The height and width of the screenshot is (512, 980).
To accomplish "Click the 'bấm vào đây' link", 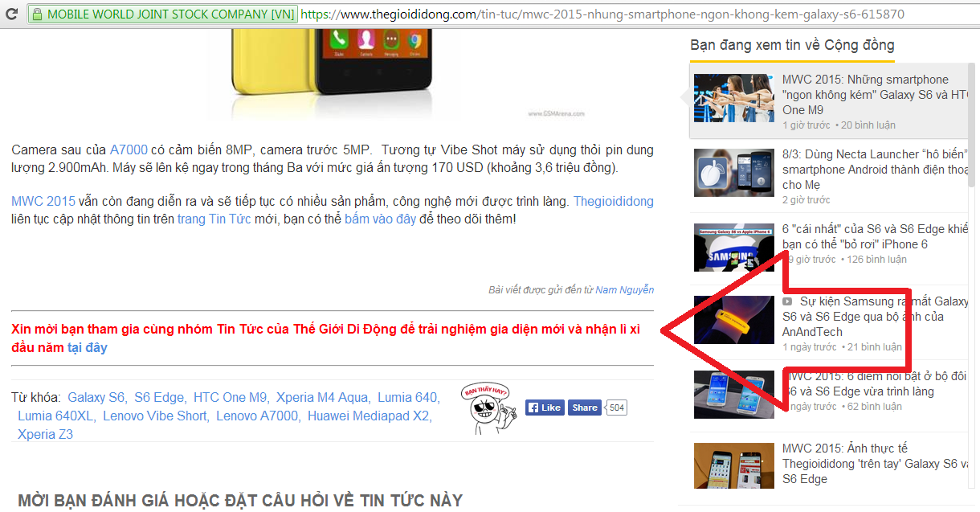I will 380,219.
